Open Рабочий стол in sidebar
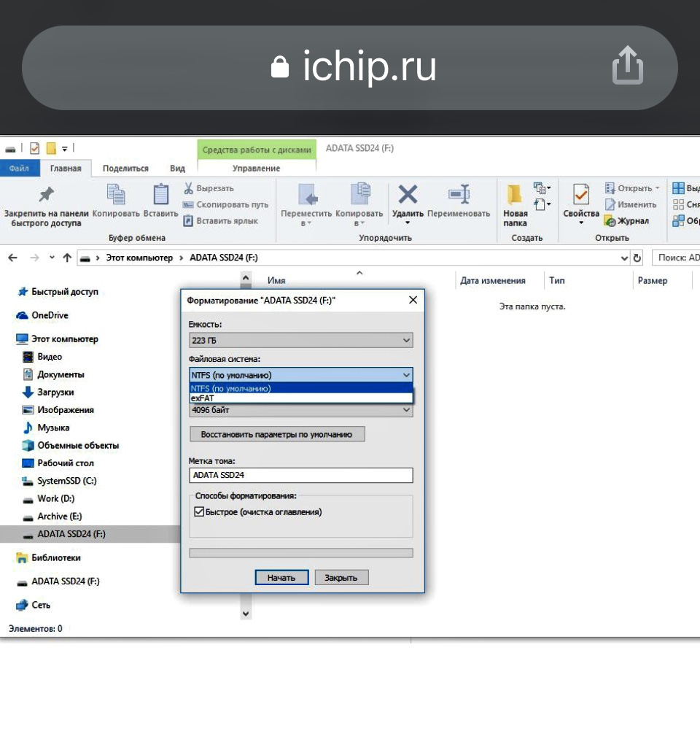700x742 pixels. [58, 463]
